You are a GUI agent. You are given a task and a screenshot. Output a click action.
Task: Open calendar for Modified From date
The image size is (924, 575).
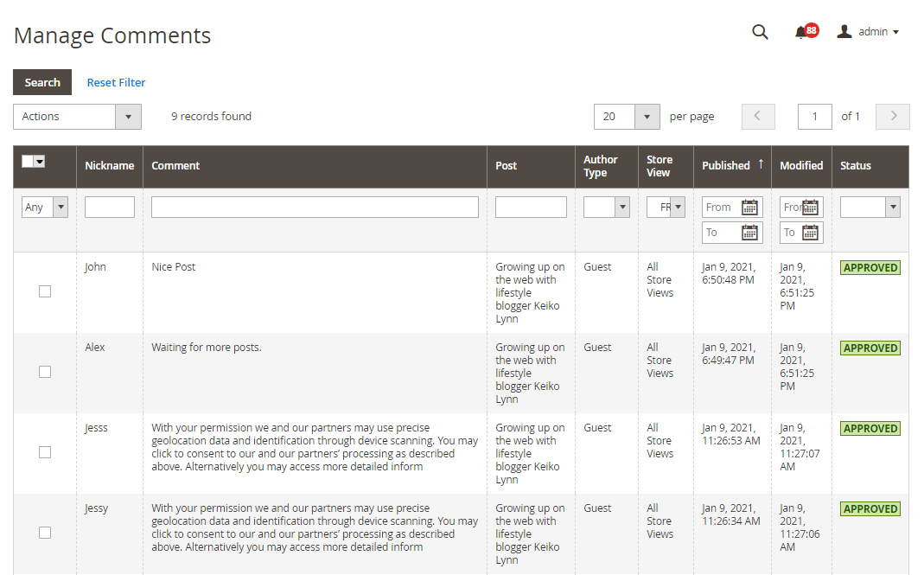pyautogui.click(x=810, y=207)
